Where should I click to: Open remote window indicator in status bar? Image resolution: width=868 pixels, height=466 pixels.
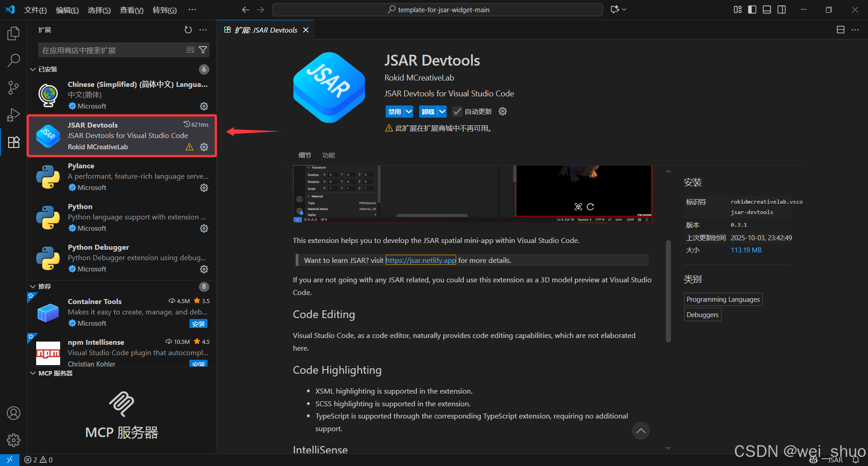pyautogui.click(x=9, y=460)
